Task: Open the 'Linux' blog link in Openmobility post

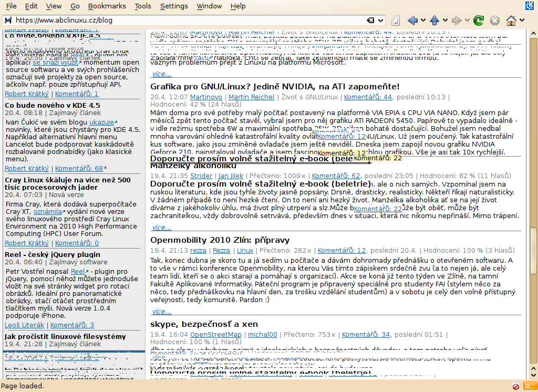Action: [245, 251]
